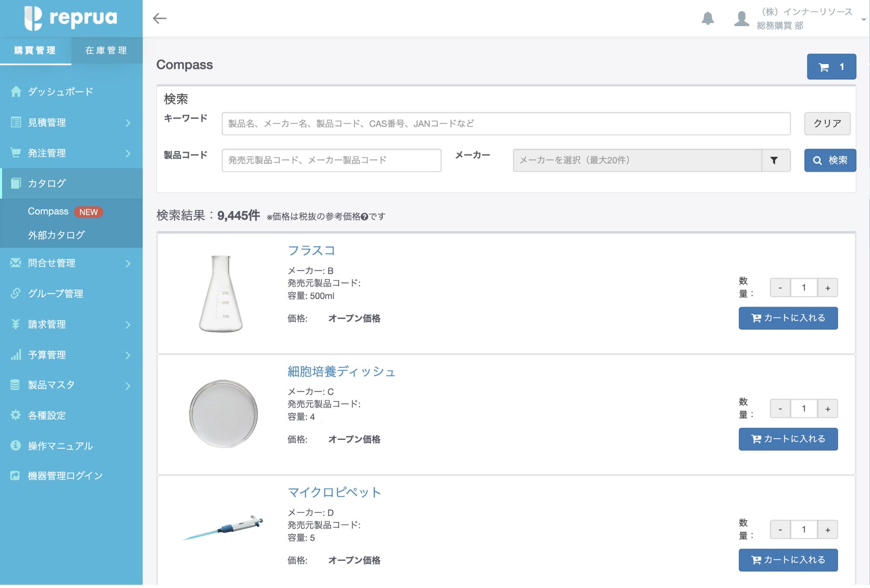Expand the 請求管理 submenu chevron
The width and height of the screenshot is (870, 588).
click(128, 325)
